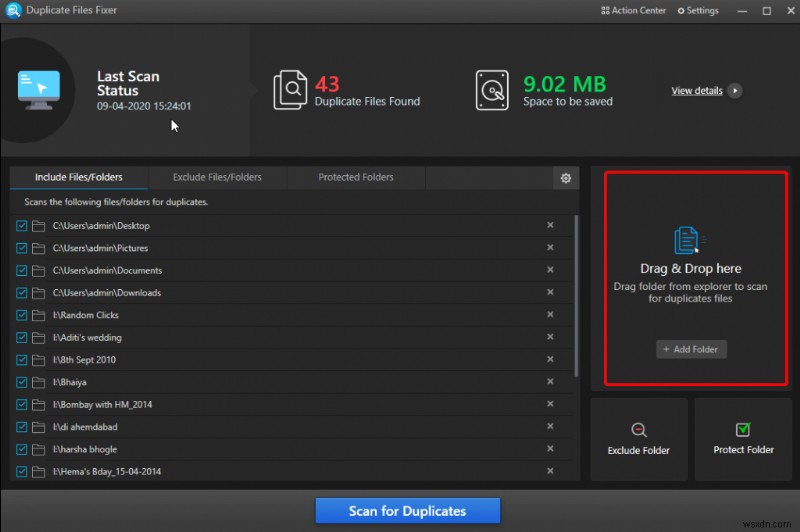800x532 pixels.
Task: Click folder icon of Random Clicks row
Action: pos(38,315)
